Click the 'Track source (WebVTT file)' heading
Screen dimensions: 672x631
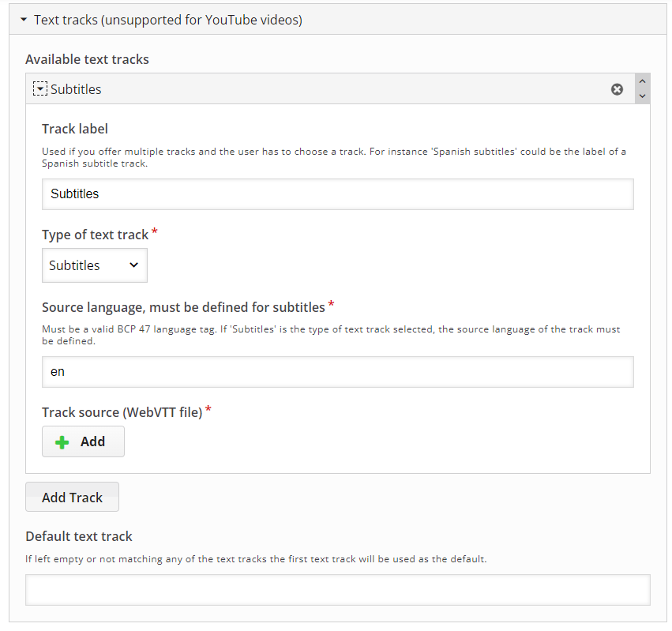[122, 412]
